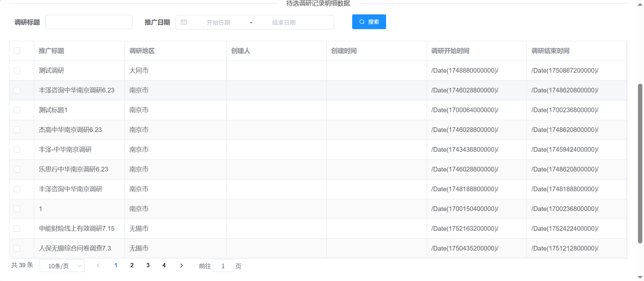644x281 pixels.
Task: Click the 前往 page jump input box
Action: (x=223, y=266)
